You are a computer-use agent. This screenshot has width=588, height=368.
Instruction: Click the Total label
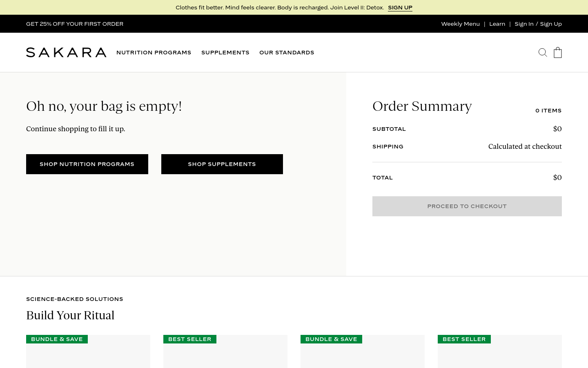383,177
